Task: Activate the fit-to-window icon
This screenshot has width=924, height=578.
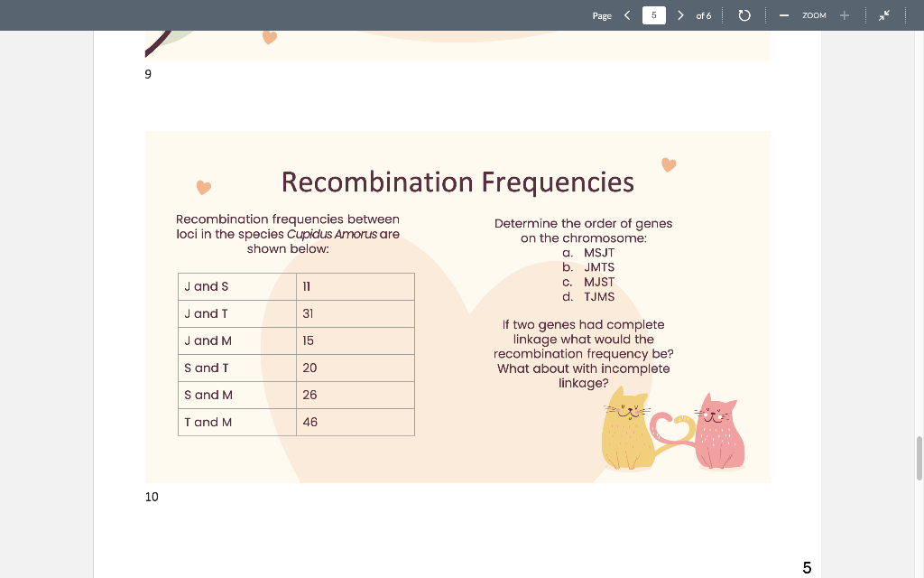Action: (884, 15)
